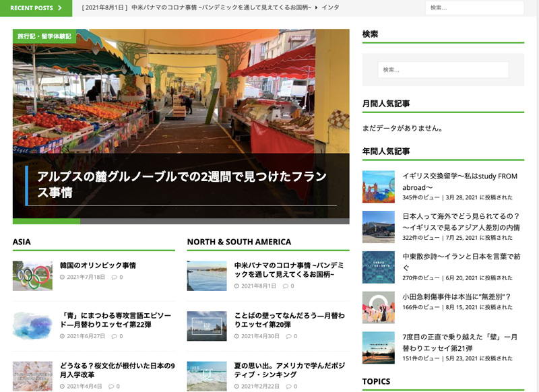Click the text 151件のビュー | 5月 23, 2021
539x392 pixels.
coord(457,358)
